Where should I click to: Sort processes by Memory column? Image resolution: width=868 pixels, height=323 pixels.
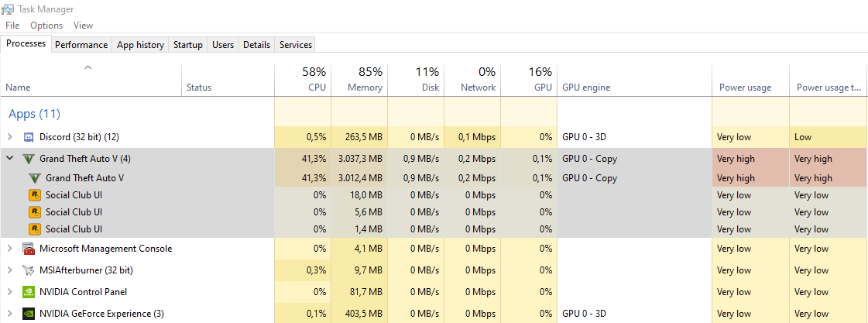click(x=359, y=80)
